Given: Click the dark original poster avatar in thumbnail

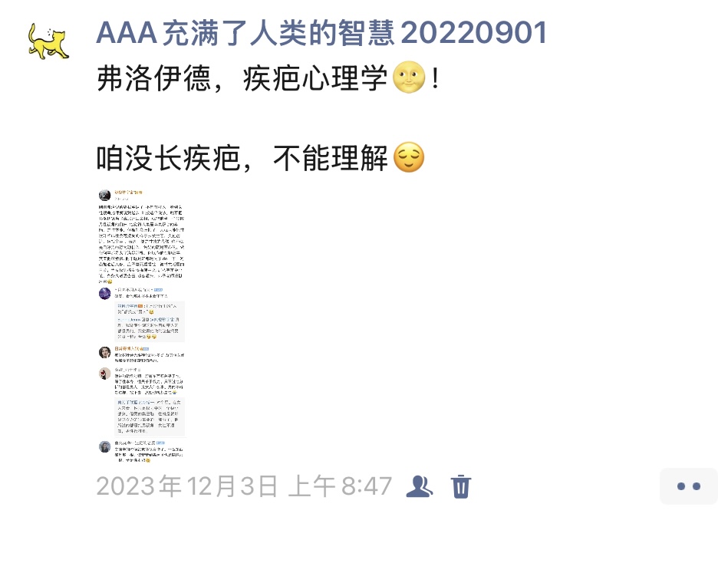Looking at the screenshot, I should point(104,195).
